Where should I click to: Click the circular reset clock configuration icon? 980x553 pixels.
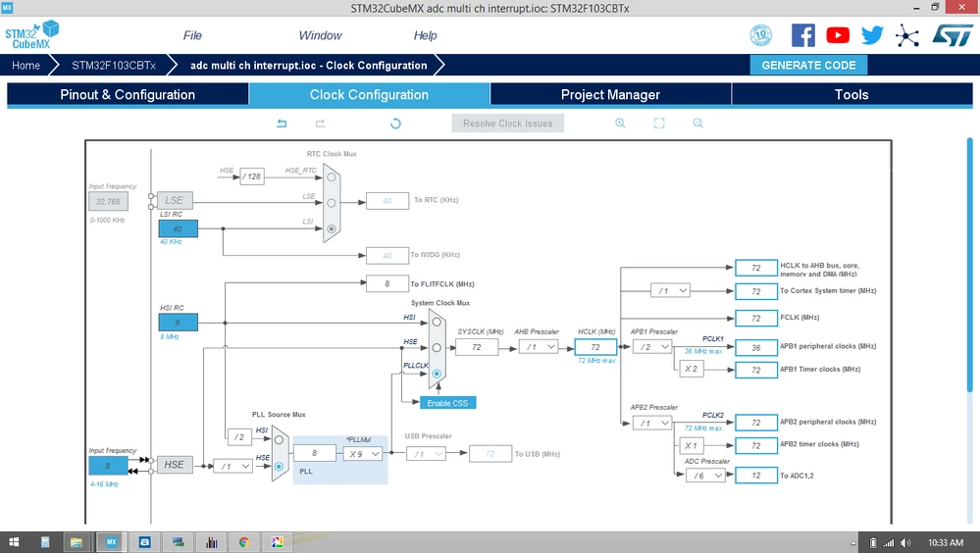click(395, 124)
